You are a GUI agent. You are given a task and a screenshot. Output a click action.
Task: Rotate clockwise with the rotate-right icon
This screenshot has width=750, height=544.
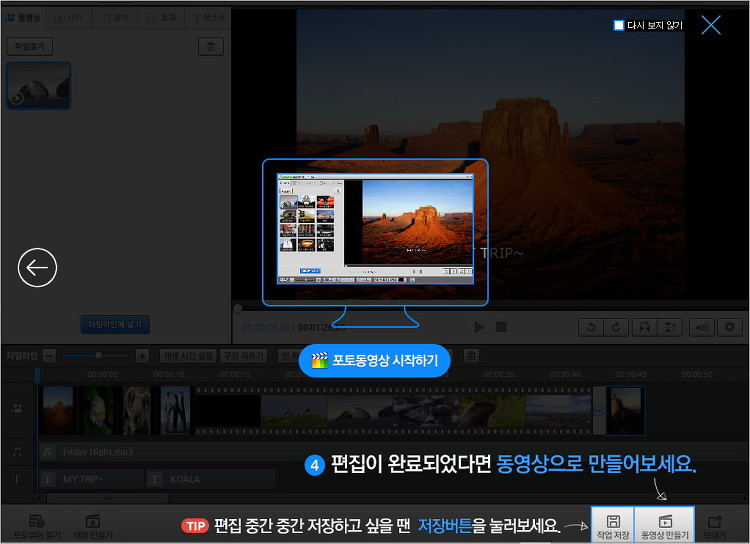point(616,327)
